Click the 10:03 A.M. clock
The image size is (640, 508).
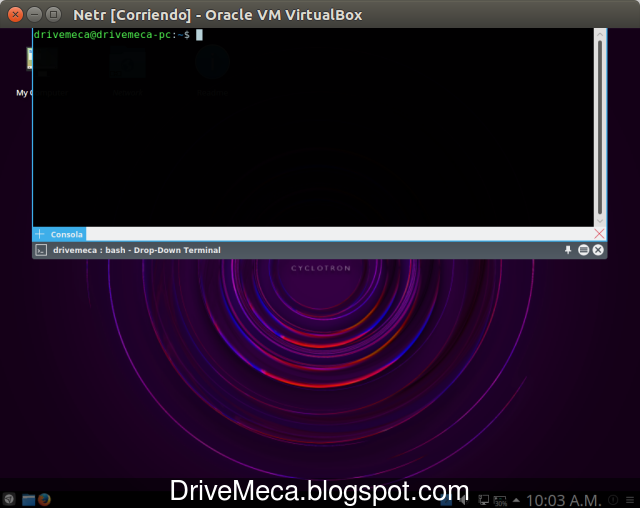point(564,500)
